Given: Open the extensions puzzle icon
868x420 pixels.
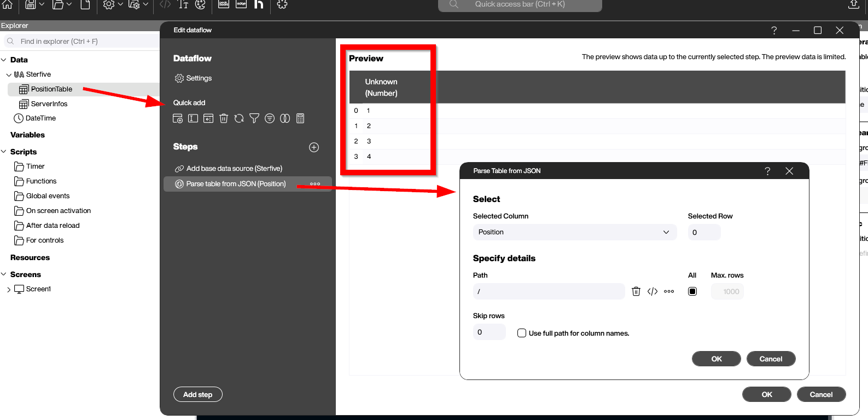Looking at the screenshot, I should (282, 4).
